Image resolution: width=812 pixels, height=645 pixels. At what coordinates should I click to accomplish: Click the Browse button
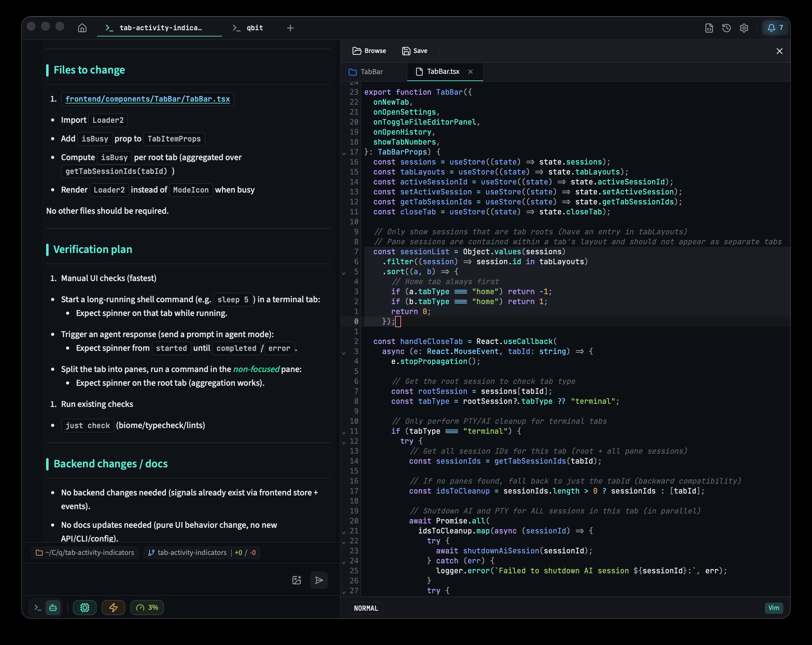point(369,51)
